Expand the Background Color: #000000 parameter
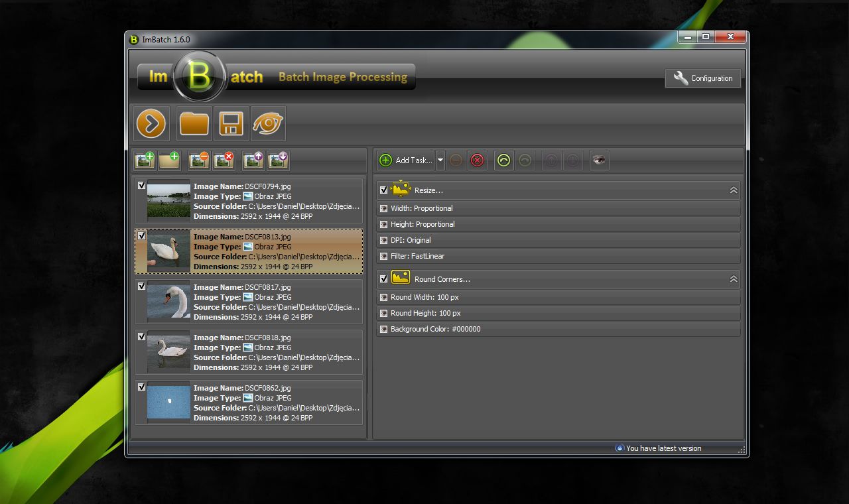The height and width of the screenshot is (504, 849). point(558,329)
